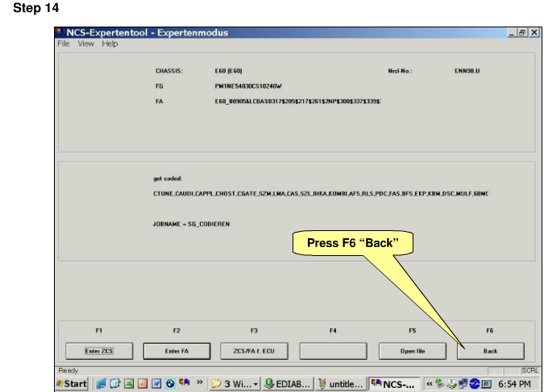The width and height of the screenshot is (544, 392).
Task: Launch Word from quick launch bar
Action: 156,384
